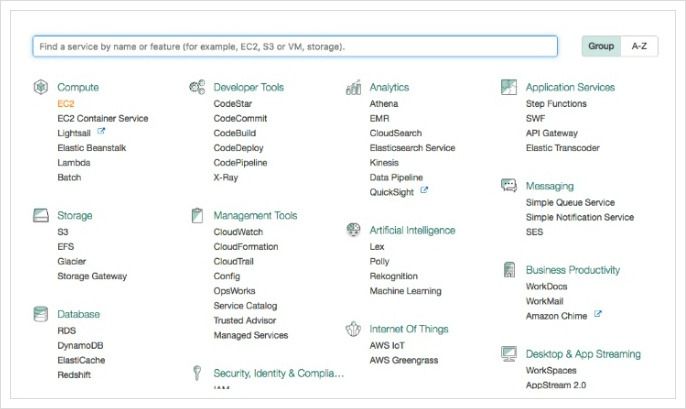
Task: Open the EMR service
Action: 379,119
